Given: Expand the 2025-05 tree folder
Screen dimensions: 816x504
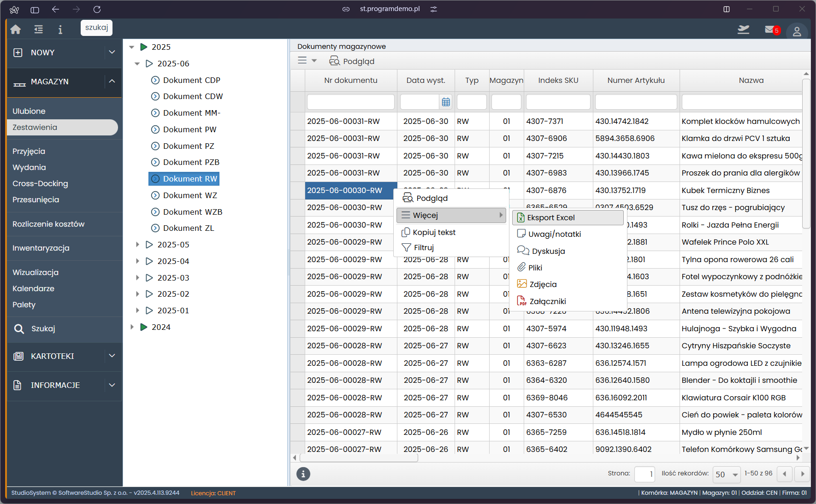Looking at the screenshot, I should (137, 245).
